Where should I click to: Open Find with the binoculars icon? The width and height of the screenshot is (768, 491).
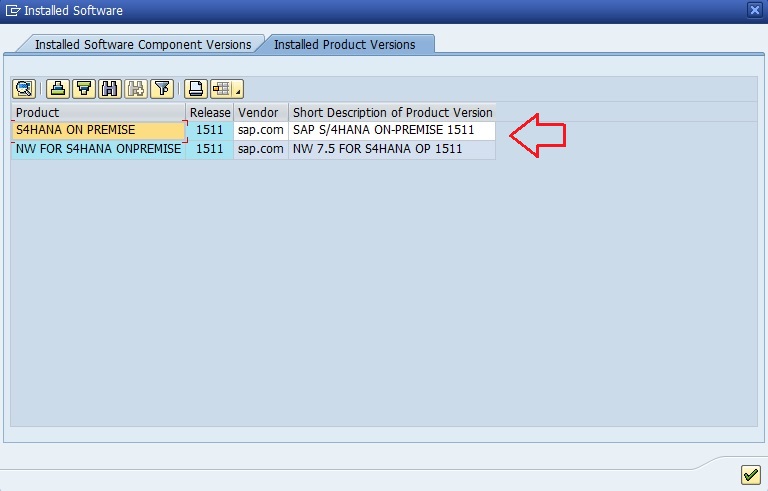point(110,89)
